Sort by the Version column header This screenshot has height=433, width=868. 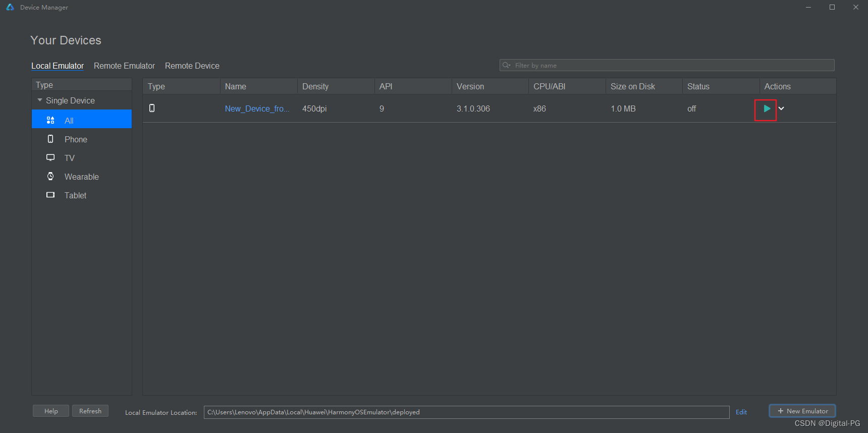tap(490, 86)
